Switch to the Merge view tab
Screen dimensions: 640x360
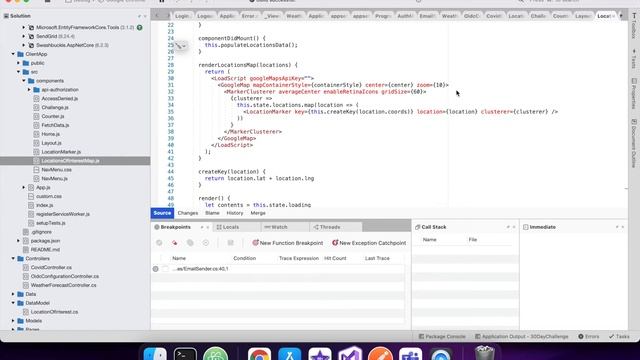point(258,213)
